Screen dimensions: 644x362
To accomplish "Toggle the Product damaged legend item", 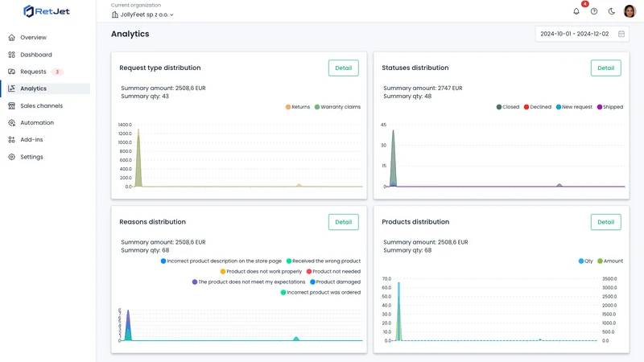I will [x=335, y=282].
